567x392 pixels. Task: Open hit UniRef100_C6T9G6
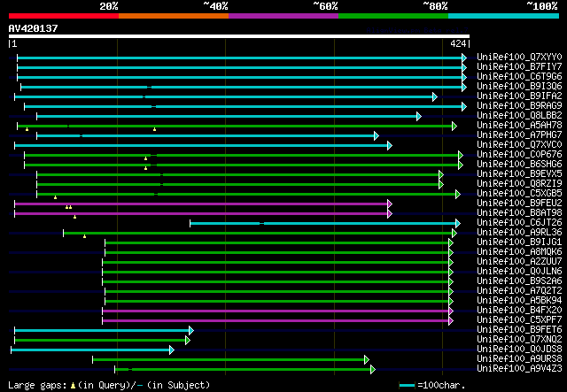coord(519,77)
